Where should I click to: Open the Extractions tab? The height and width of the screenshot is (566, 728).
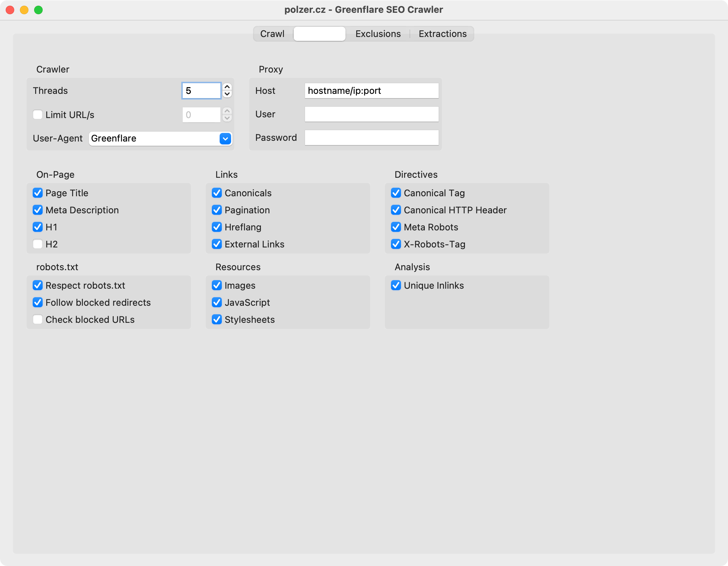click(x=443, y=34)
